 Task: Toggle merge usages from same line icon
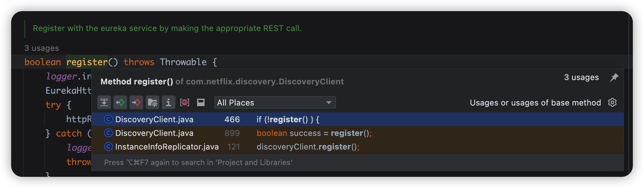pos(104,102)
